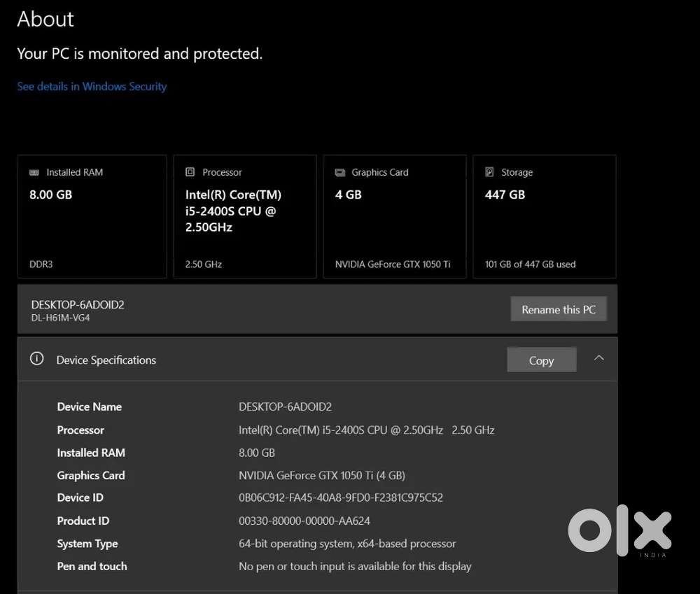Select the 8.00 GB Installed RAM card

(92, 217)
